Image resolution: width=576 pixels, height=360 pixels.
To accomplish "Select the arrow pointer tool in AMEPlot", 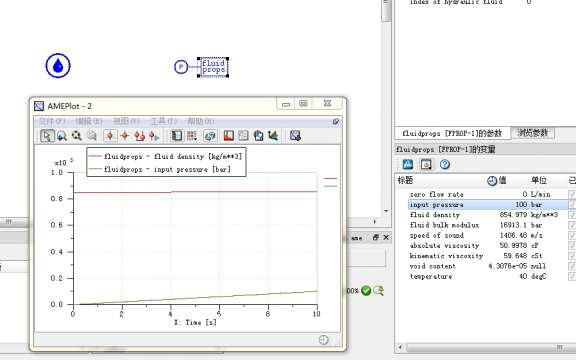I will point(47,136).
